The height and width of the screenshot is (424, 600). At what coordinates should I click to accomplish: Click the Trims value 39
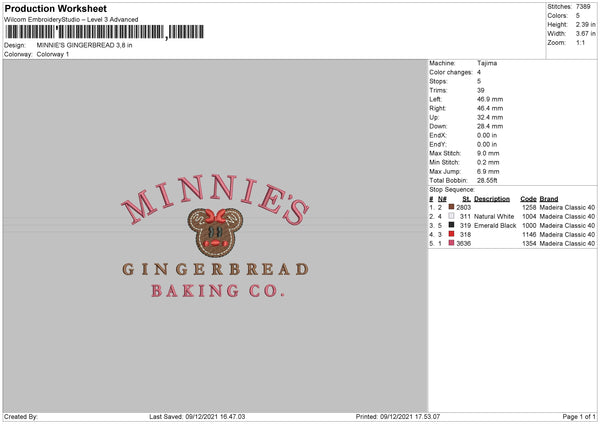click(x=481, y=90)
